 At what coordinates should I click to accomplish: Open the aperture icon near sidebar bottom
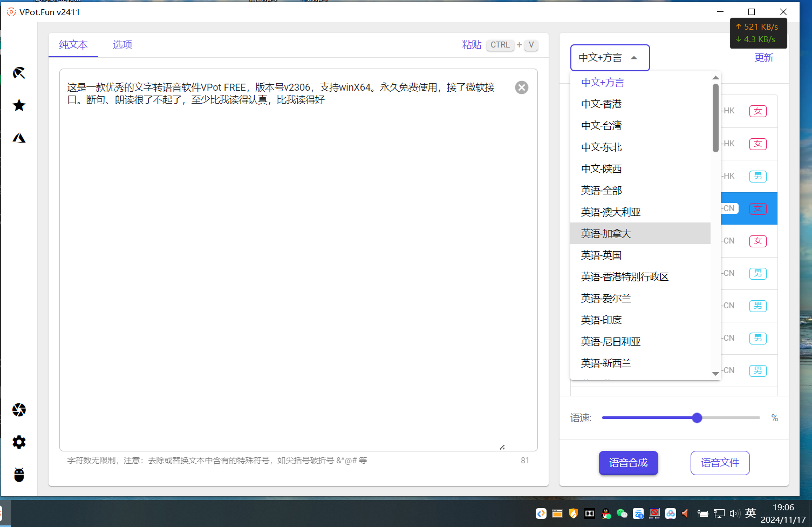click(19, 410)
